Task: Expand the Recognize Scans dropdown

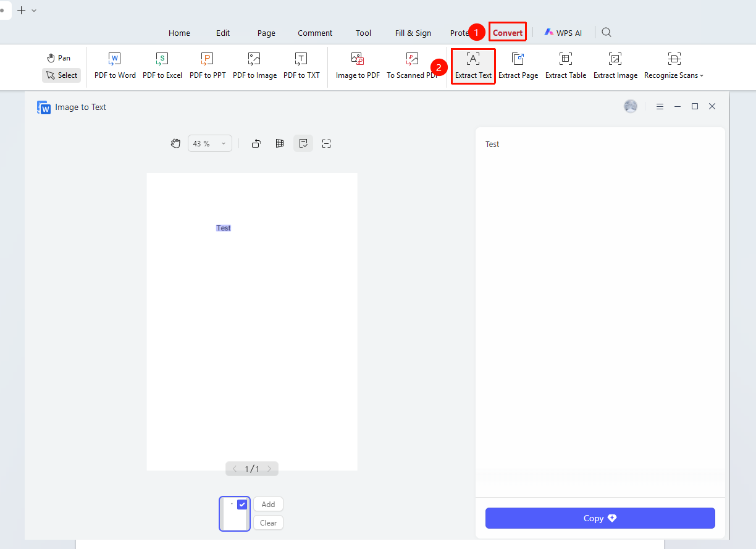Action: (x=674, y=66)
